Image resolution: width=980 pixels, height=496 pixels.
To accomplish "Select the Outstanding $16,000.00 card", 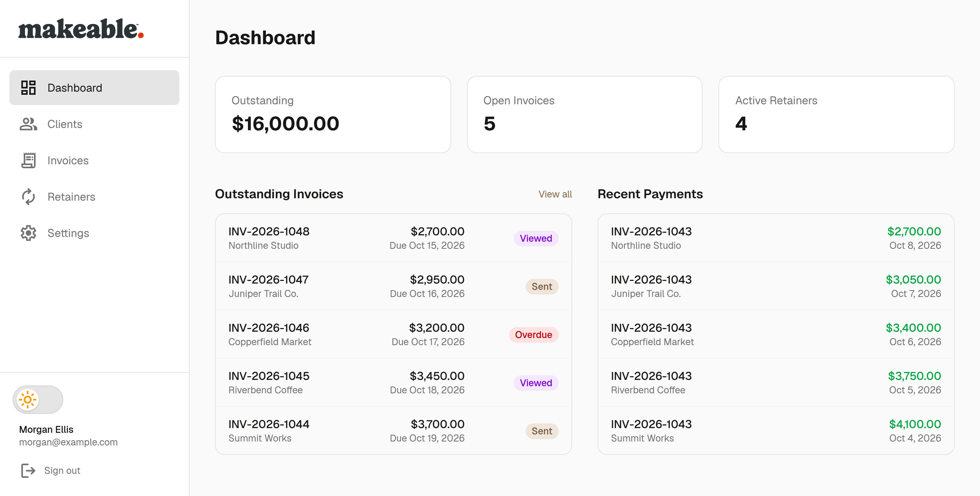I will coord(333,115).
